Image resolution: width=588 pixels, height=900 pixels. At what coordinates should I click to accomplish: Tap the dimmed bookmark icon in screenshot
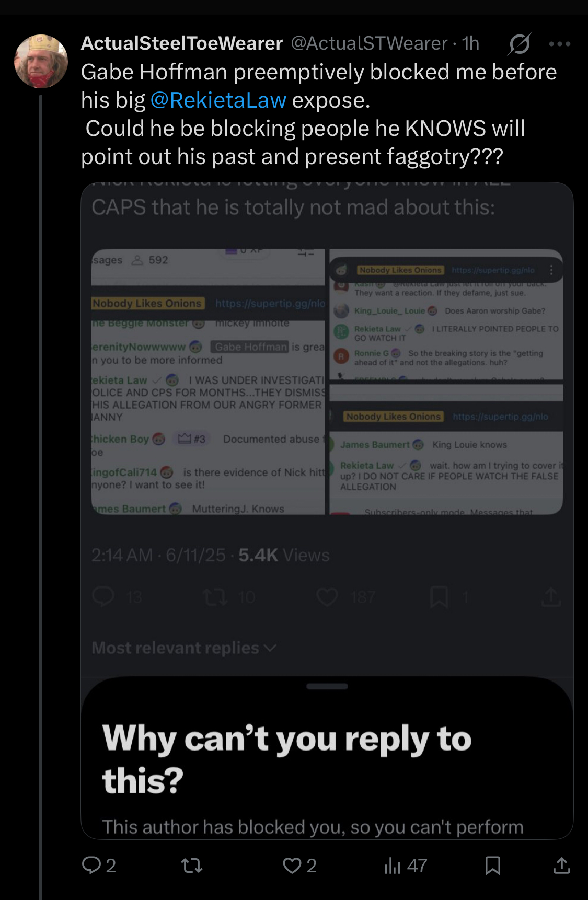[x=439, y=597]
